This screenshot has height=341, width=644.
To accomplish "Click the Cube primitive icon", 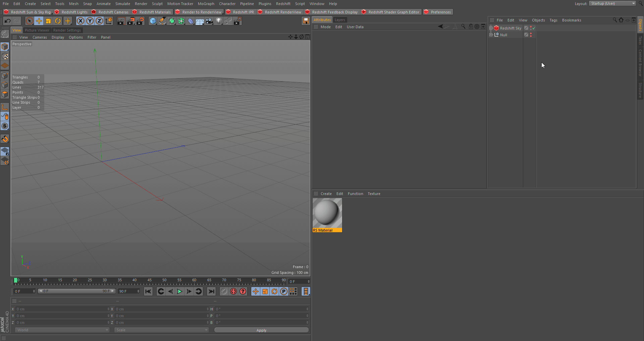I will 153,21.
